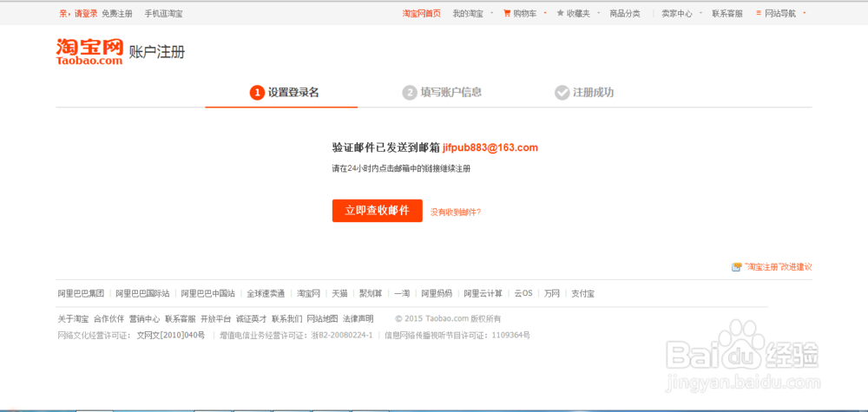The height and width of the screenshot is (412, 868).
Task: Open 阿里巴巴中国站 footer link
Action: 207,293
